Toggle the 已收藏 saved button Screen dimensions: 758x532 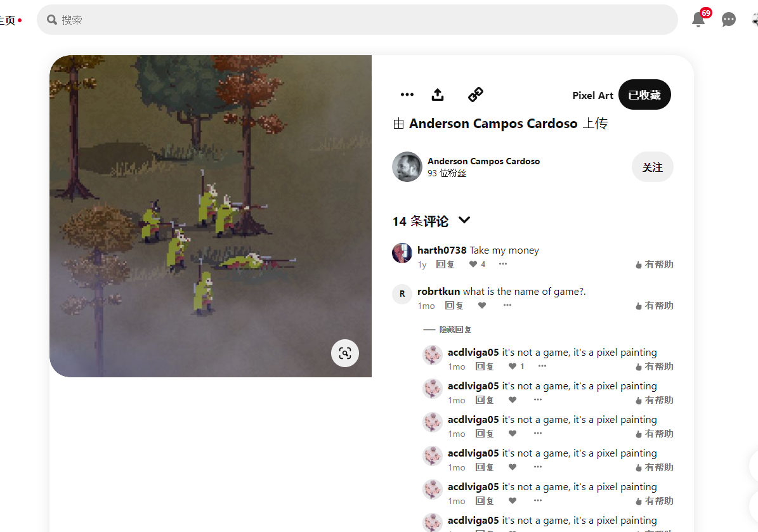click(x=644, y=94)
